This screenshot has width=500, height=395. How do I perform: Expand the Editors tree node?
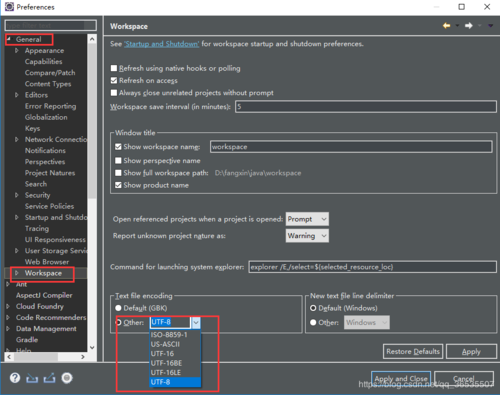pyautogui.click(x=17, y=95)
